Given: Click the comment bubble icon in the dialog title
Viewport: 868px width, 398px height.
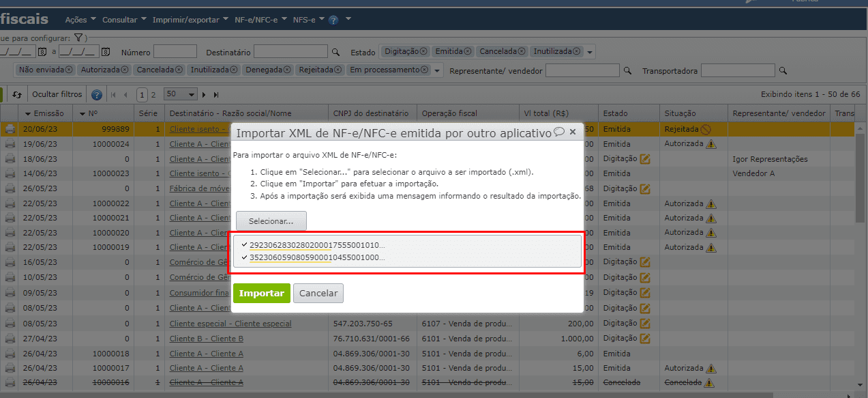Looking at the screenshot, I should click(x=559, y=132).
